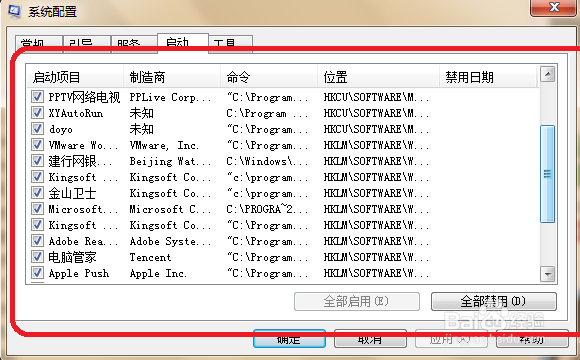Select the PPLive Corp... manufacturer cell
Viewport: 580px width, 360px height.
170,97
